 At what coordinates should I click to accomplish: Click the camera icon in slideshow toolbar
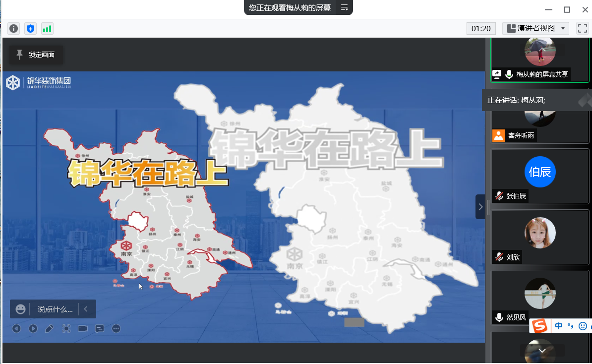tap(83, 328)
